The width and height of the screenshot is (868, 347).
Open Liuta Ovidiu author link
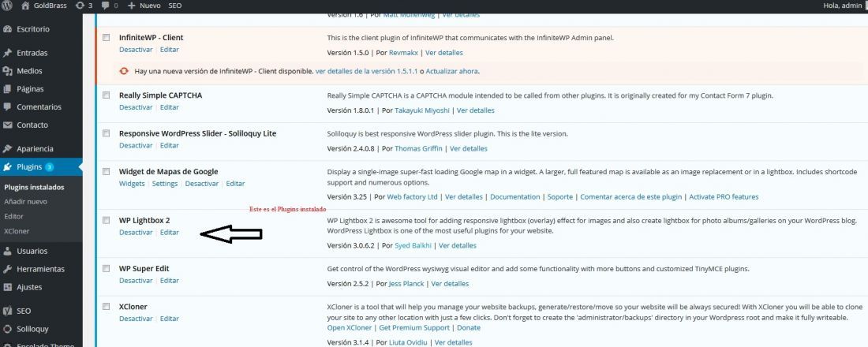point(408,342)
